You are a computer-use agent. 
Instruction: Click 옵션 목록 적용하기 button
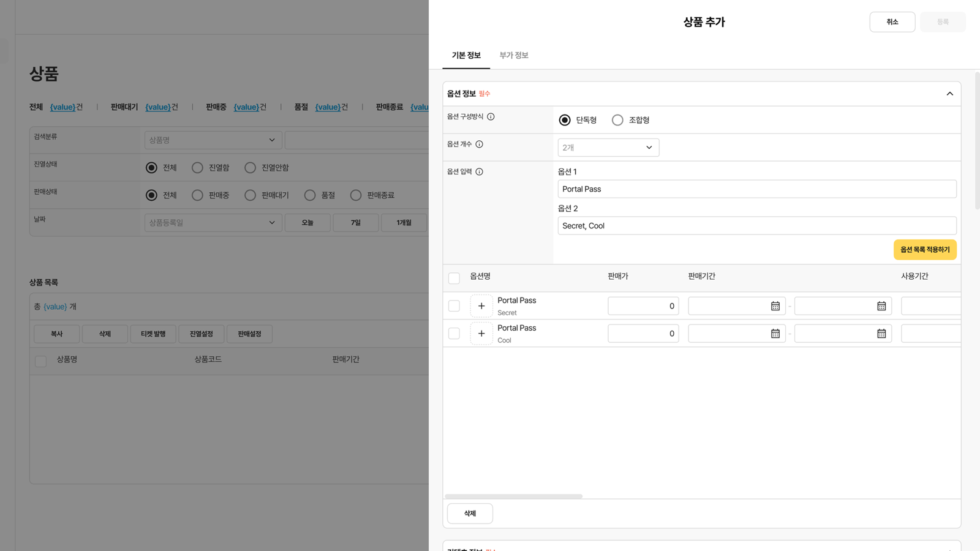click(x=925, y=250)
